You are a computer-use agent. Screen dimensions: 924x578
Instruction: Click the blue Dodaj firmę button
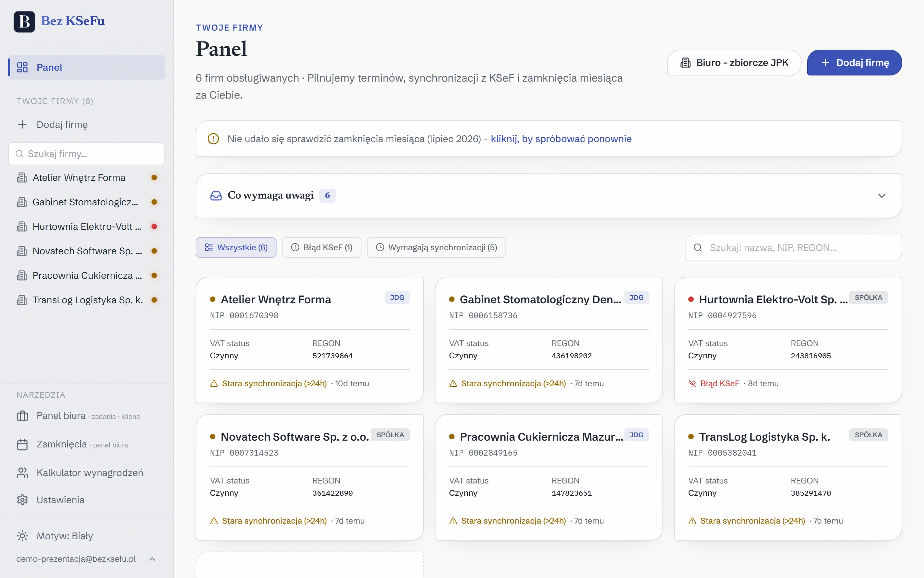pyautogui.click(x=854, y=63)
